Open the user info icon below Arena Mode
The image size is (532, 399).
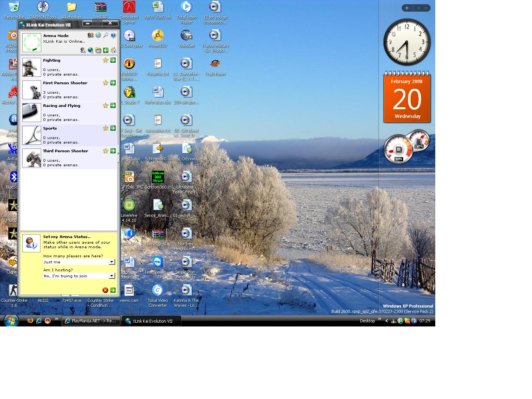[x=83, y=50]
